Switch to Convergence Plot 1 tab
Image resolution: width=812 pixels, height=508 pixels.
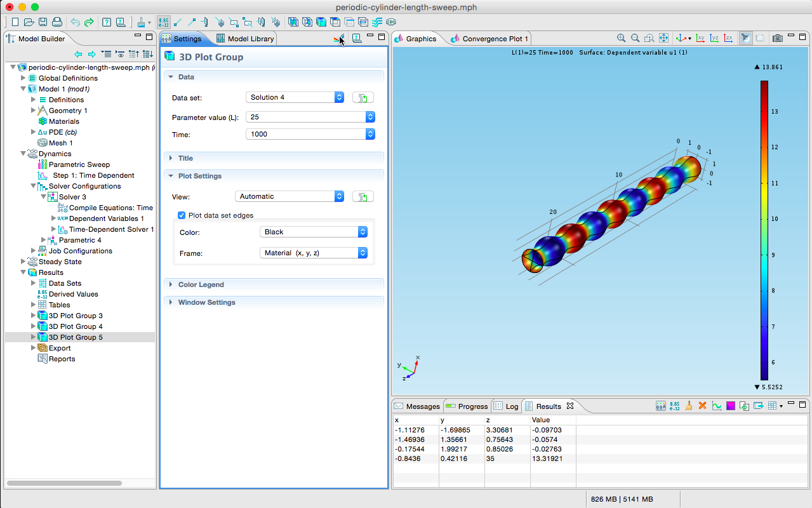(489, 39)
